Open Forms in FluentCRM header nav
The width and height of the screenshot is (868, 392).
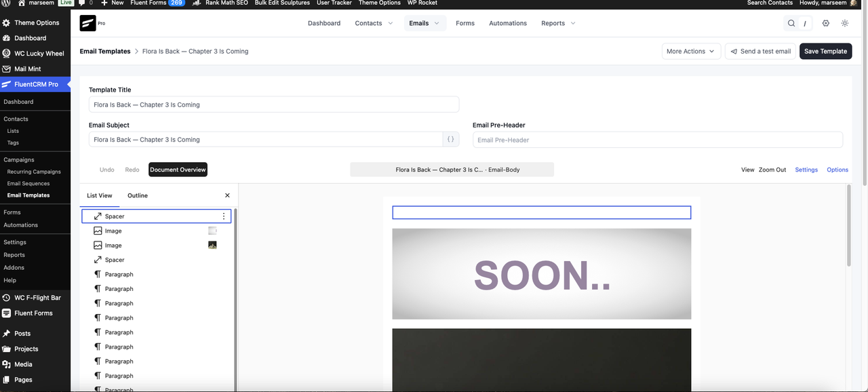click(465, 23)
